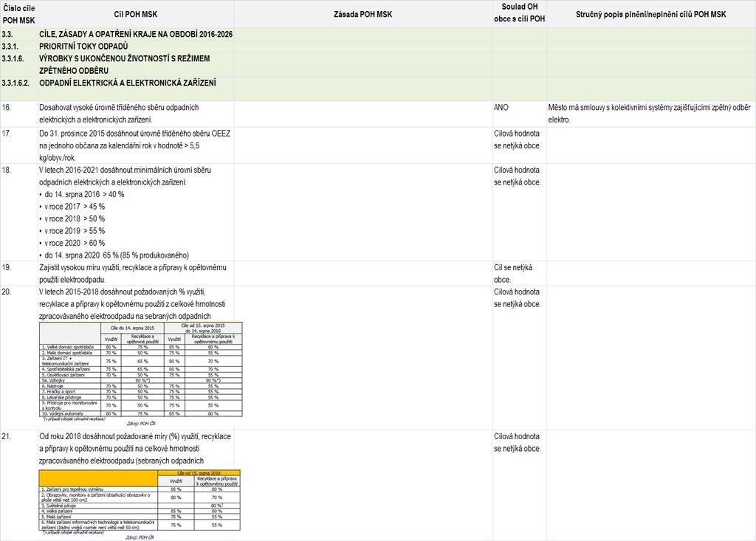Click section number '3.3.'
This screenshot has height=541, width=756.
pos(7,34)
